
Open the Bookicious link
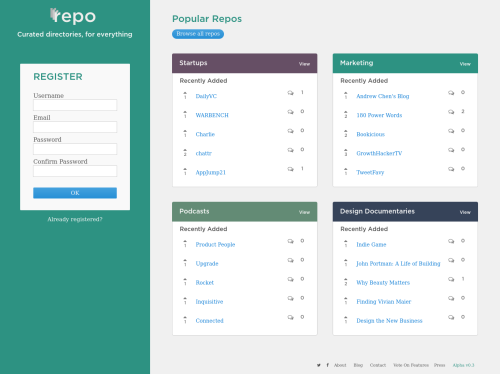(371, 134)
